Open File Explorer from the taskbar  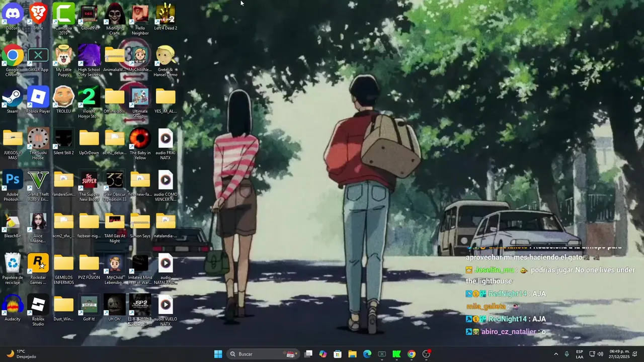point(352,354)
